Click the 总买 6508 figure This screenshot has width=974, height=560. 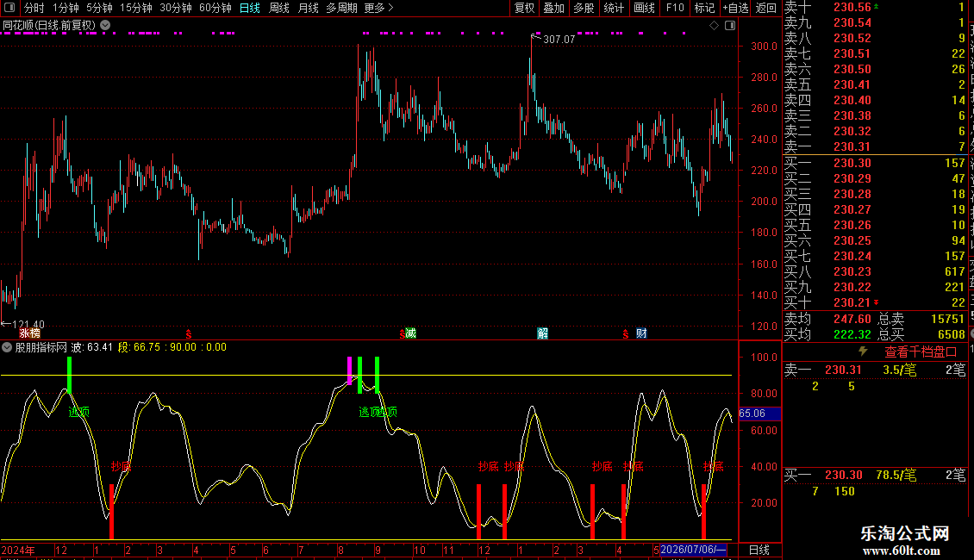[952, 334]
